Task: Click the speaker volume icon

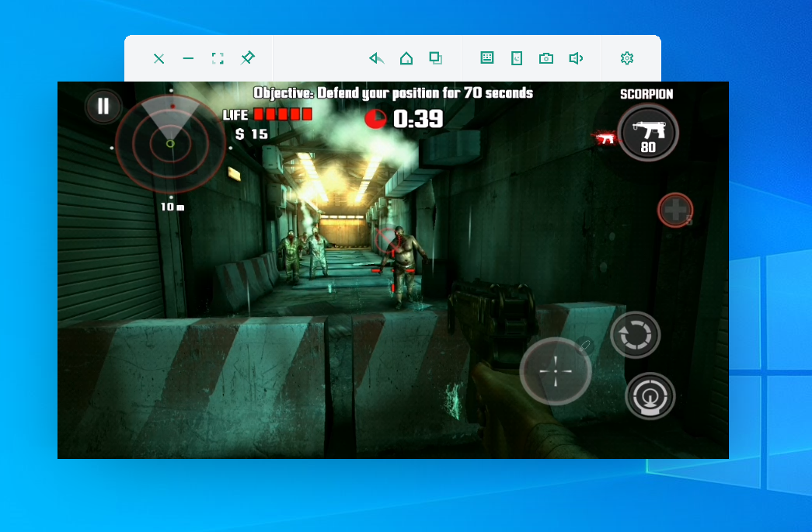Action: coord(576,58)
